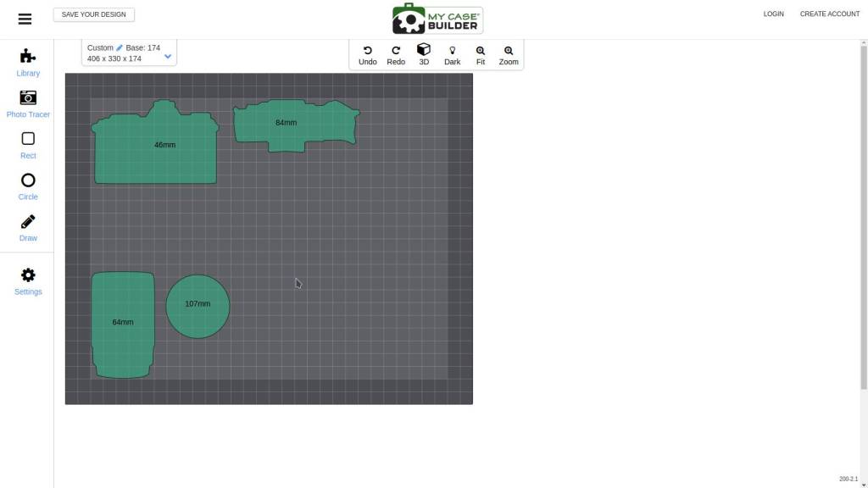Click the Base: 174 label
The width and height of the screenshot is (868, 488).
[142, 47]
